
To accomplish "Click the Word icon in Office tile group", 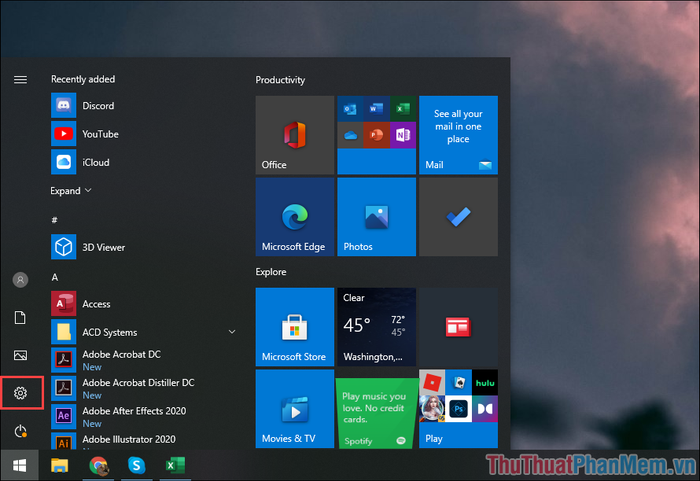I will [376, 109].
